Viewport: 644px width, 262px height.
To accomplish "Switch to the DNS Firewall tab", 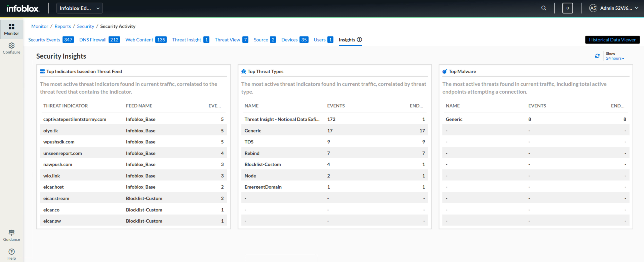I will coord(93,40).
